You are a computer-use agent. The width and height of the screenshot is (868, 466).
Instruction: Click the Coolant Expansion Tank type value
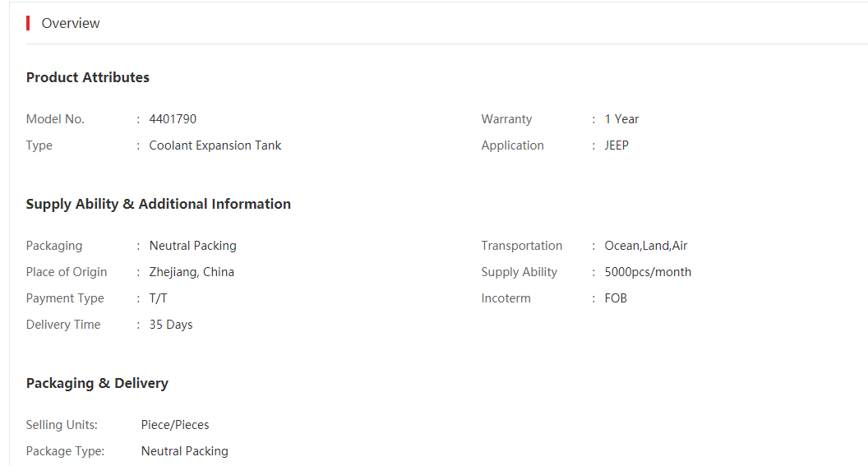[x=215, y=145]
